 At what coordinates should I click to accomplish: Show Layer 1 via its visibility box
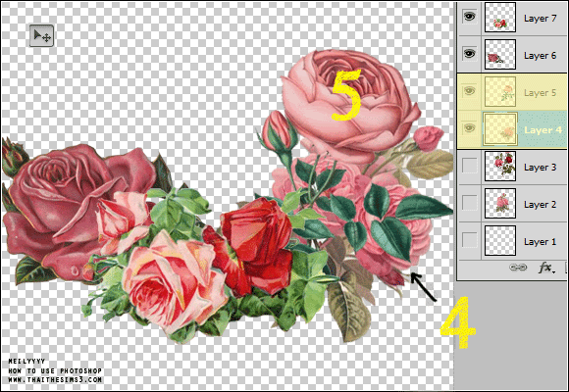pos(469,240)
